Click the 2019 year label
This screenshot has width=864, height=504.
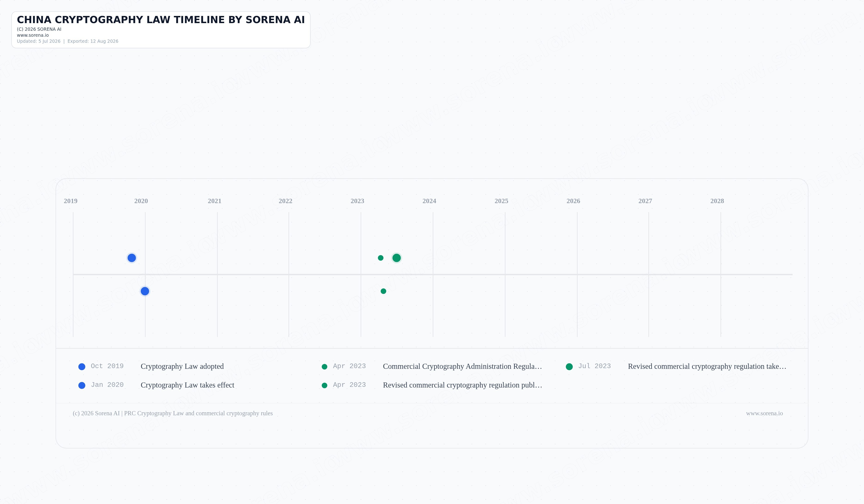coord(71,201)
